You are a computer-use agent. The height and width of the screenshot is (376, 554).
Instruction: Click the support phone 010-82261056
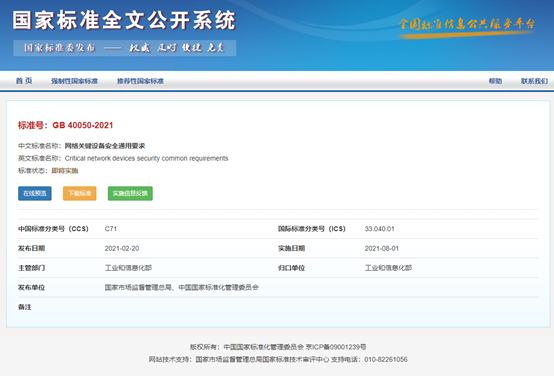[386, 359]
